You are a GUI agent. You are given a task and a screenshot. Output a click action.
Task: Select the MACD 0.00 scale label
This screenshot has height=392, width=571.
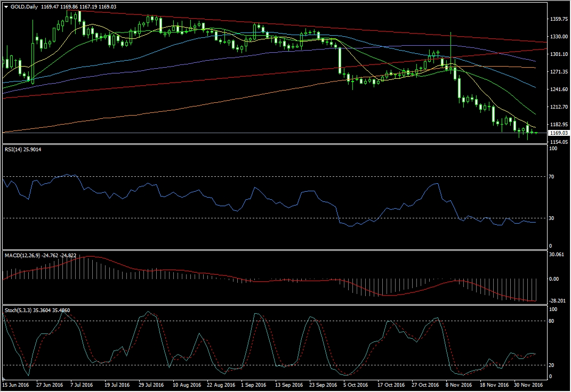(x=554, y=279)
